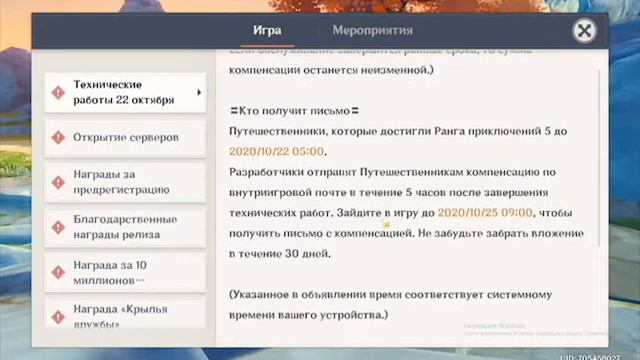The height and width of the screenshot is (360, 640).
Task: Open notice Награды за предрегистрацию
Action: (125, 182)
